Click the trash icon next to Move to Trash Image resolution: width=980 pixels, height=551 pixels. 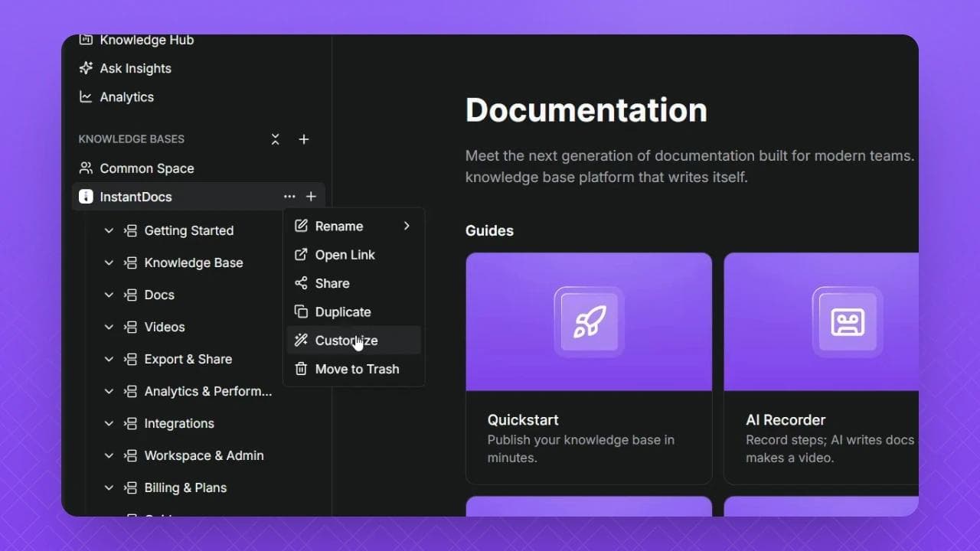pyautogui.click(x=299, y=369)
